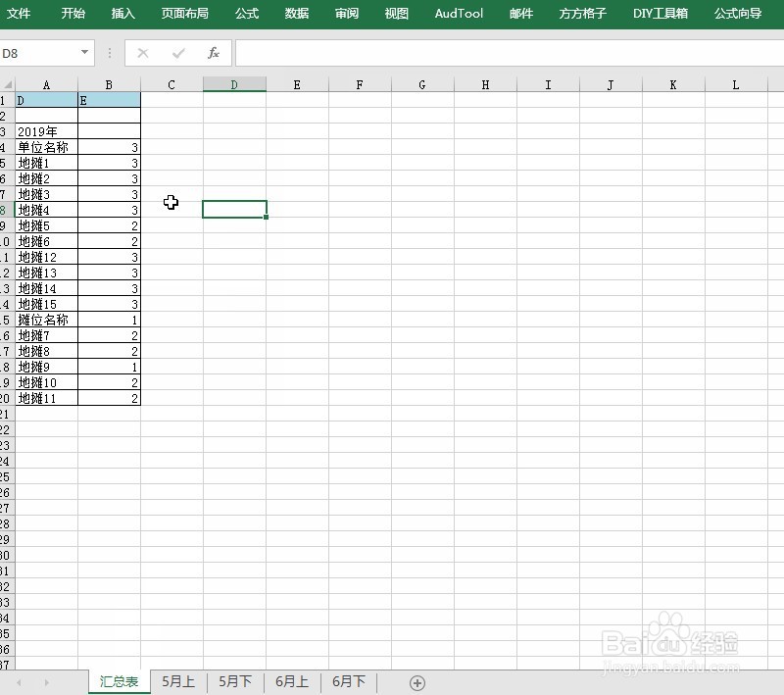
Task: Open the 审阅 ribbon tab
Action: pos(347,14)
